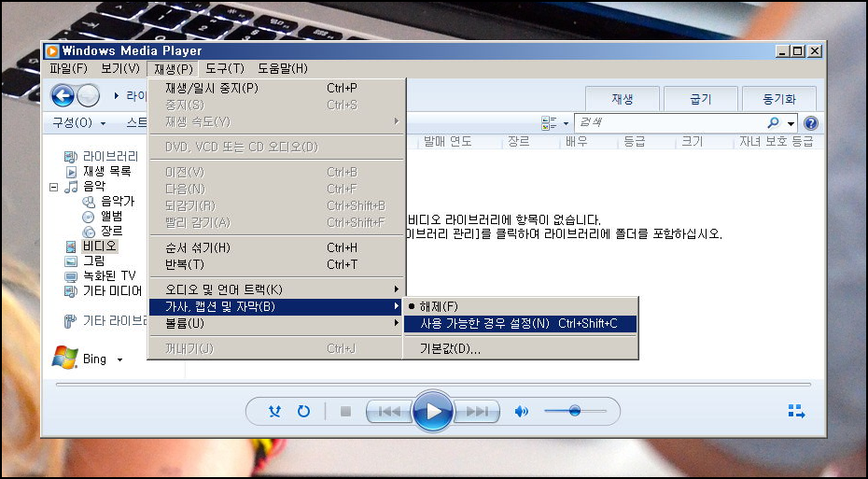Click the large Play button
Screen dimensions: 868x479
coord(433,411)
